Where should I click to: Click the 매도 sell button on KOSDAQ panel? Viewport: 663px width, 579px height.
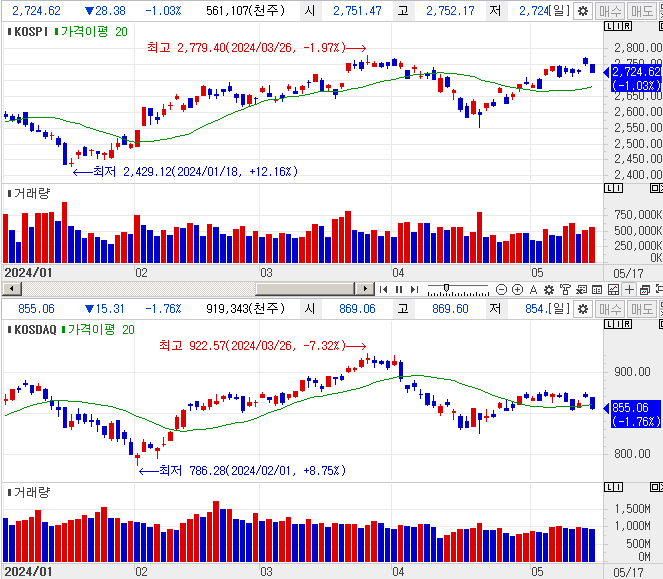[641, 309]
